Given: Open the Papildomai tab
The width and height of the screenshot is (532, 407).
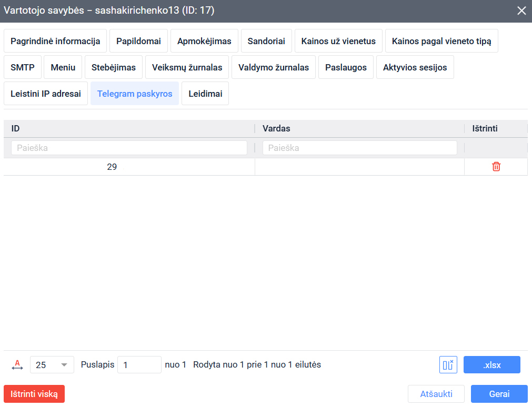Looking at the screenshot, I should click(x=139, y=41).
